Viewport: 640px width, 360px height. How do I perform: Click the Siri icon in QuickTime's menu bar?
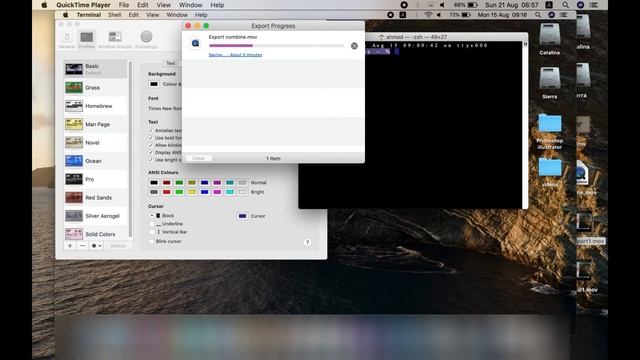point(580,5)
